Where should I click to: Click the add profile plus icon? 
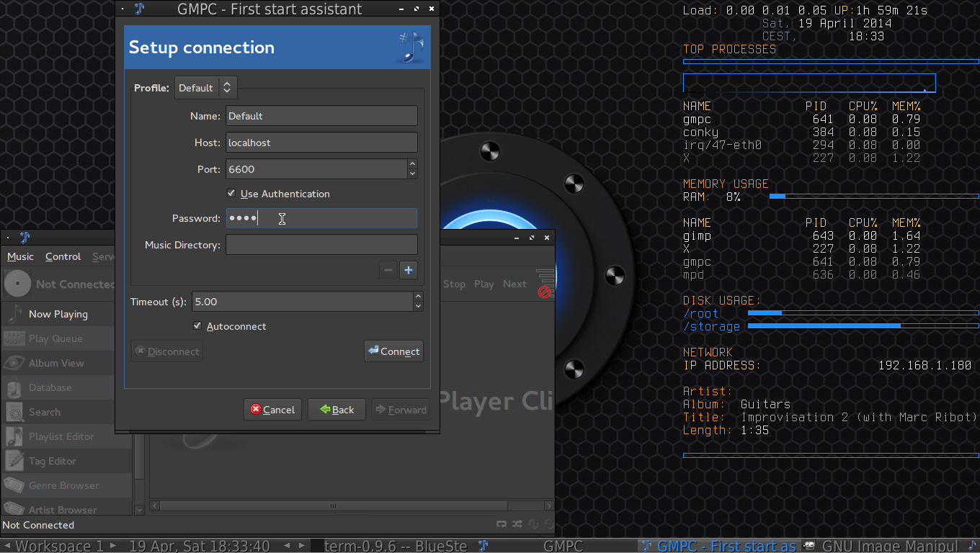click(x=409, y=270)
